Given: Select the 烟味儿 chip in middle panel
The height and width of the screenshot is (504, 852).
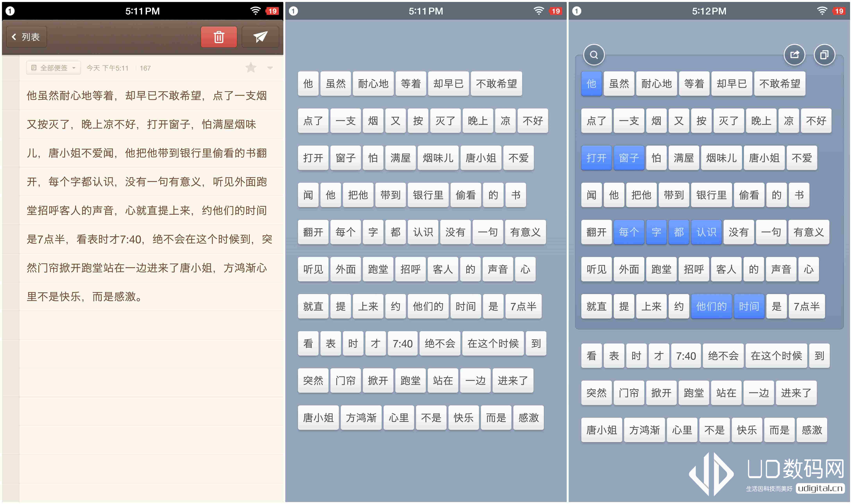Looking at the screenshot, I should pyautogui.click(x=438, y=158).
